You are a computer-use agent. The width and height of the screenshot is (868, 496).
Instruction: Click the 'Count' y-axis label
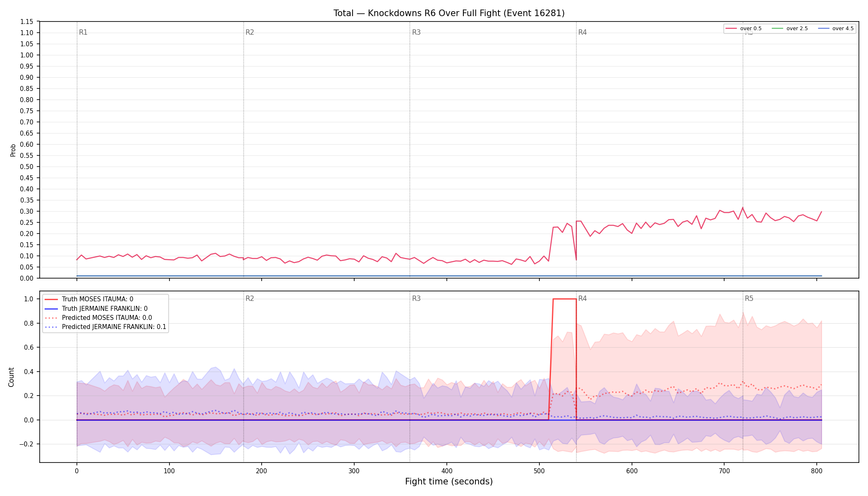click(x=11, y=377)
